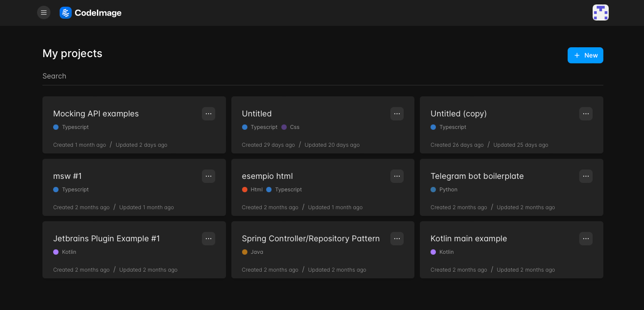
Task: Open the Mocking API examples project
Action: (96, 114)
